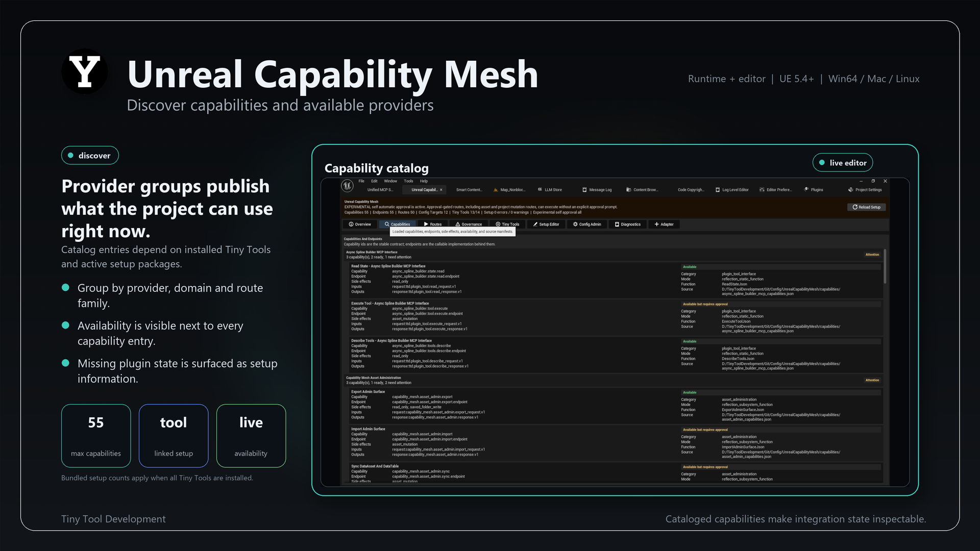
Task: Click the ImportAdminSurfaceJson function value
Action: pyautogui.click(x=743, y=447)
